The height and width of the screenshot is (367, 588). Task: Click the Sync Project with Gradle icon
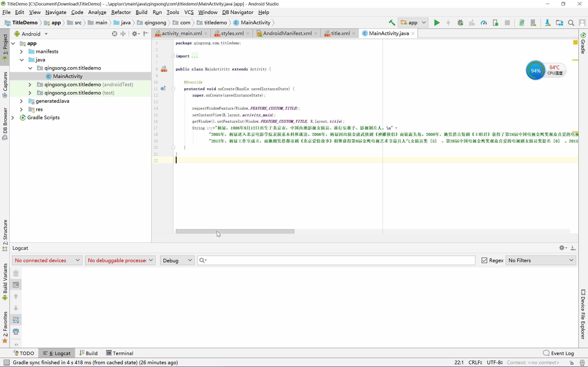521,23
